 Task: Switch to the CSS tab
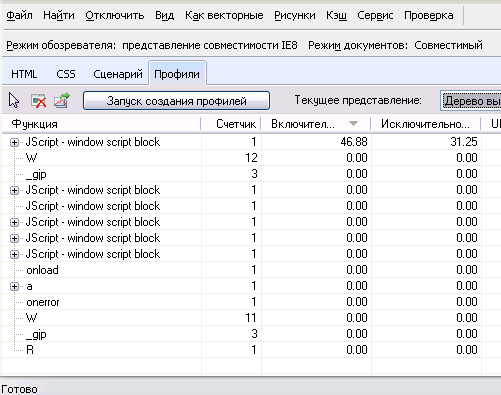pyautogui.click(x=66, y=74)
